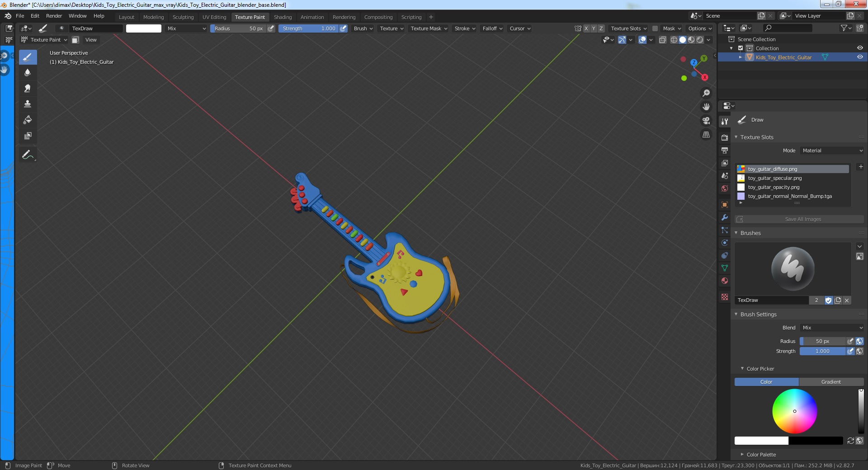868x470 pixels.
Task: Select the Gradient color mode button
Action: coord(831,382)
